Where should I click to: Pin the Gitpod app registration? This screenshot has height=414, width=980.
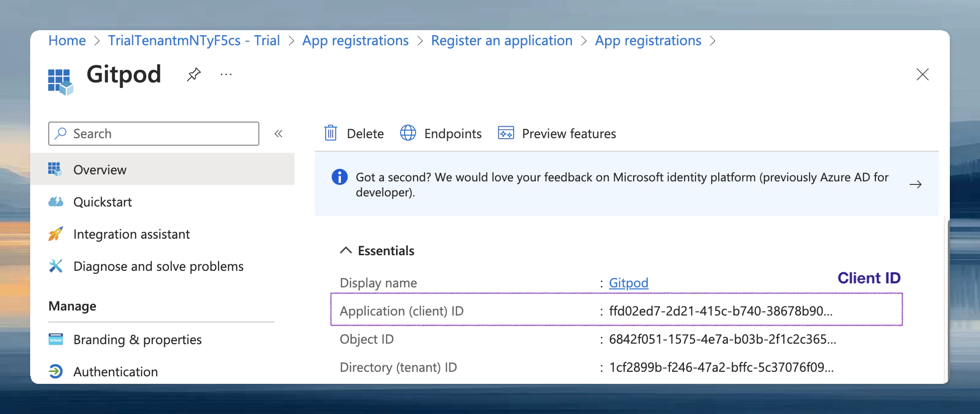click(x=194, y=75)
